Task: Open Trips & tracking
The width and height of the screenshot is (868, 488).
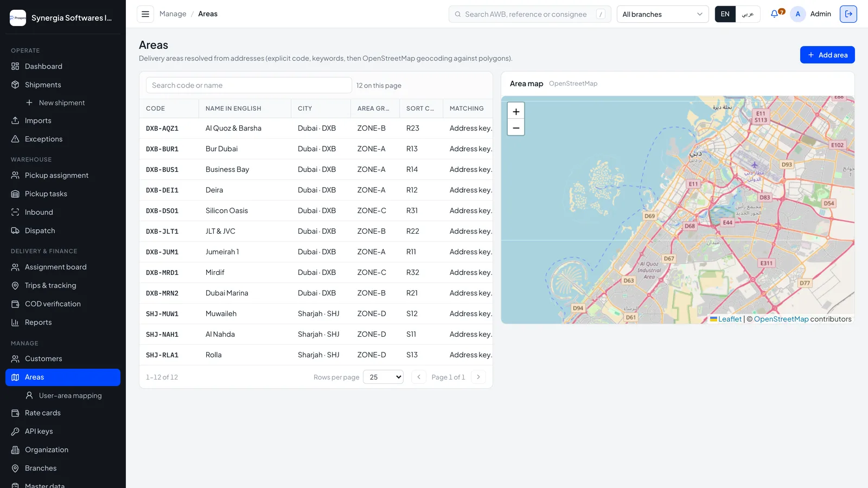Action: [63, 285]
